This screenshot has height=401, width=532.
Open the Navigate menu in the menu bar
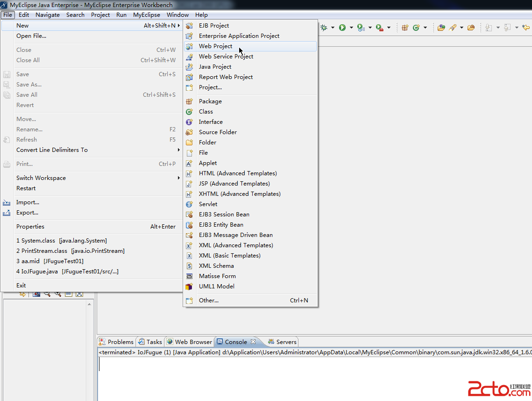click(48, 15)
